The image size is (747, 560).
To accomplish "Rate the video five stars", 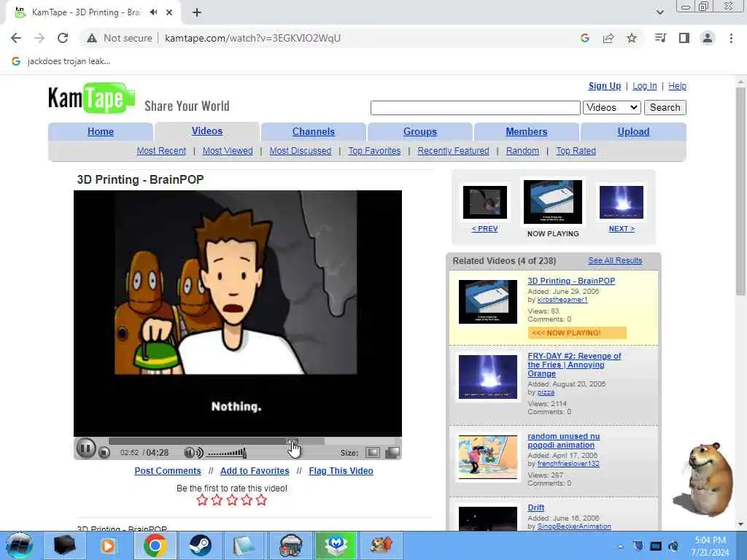I will coord(261,500).
